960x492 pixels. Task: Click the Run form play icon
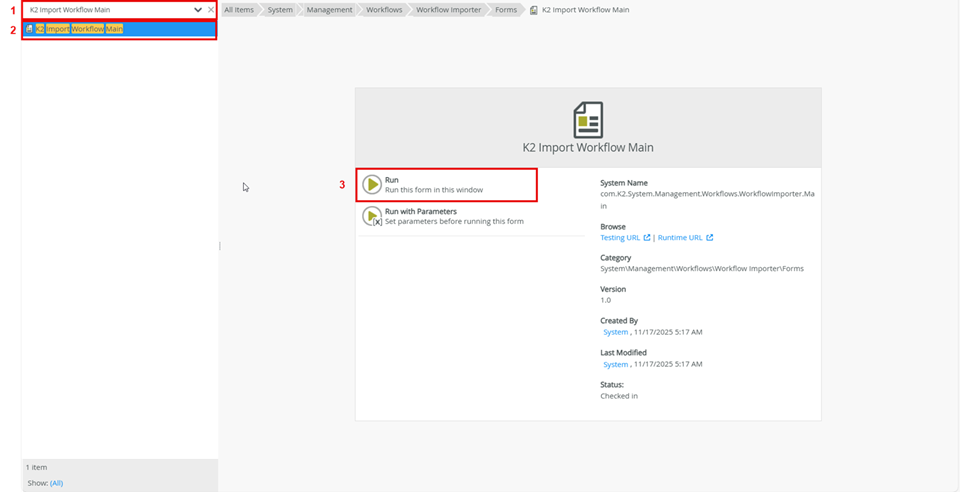[x=372, y=184]
